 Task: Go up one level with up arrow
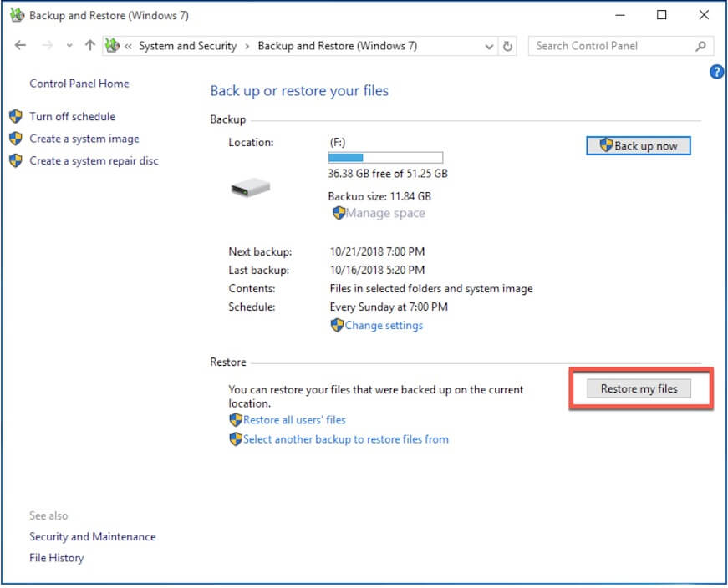pyautogui.click(x=90, y=45)
